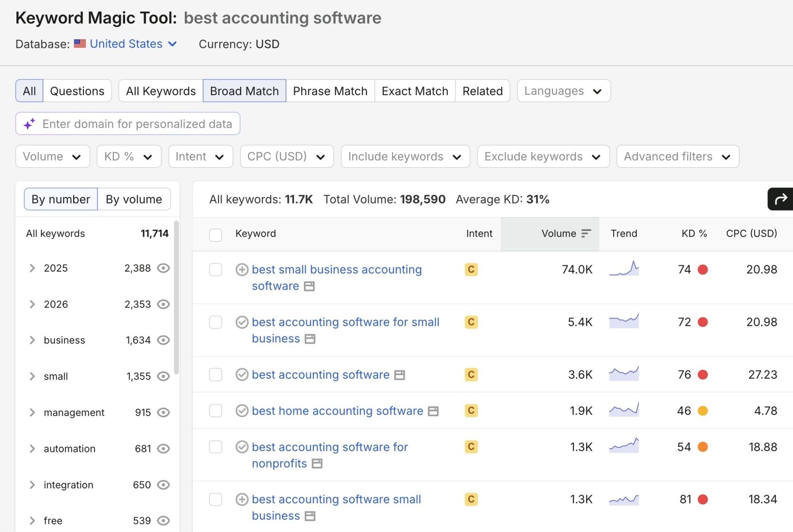Open SERP icon for best accounting software for nonprofits
This screenshot has height=532, width=793.
pos(317,464)
